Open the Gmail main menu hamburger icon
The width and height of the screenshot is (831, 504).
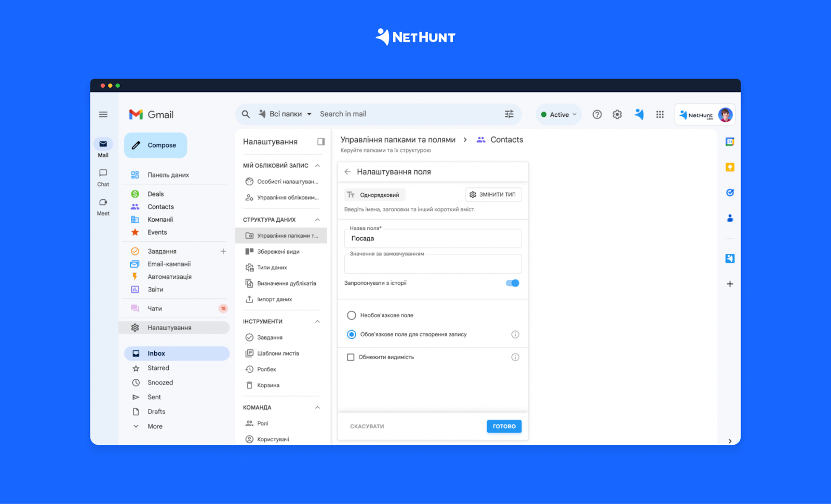(103, 114)
